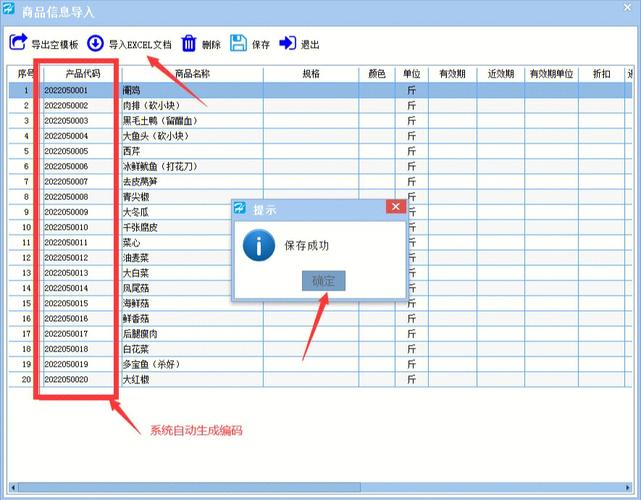The height and width of the screenshot is (500, 641).
Task: Click the export empty template icon
Action: click(18, 43)
